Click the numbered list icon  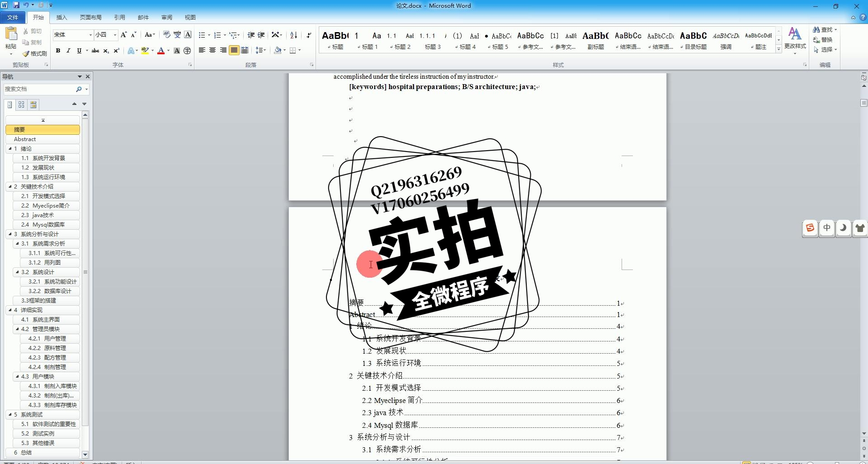coord(217,35)
